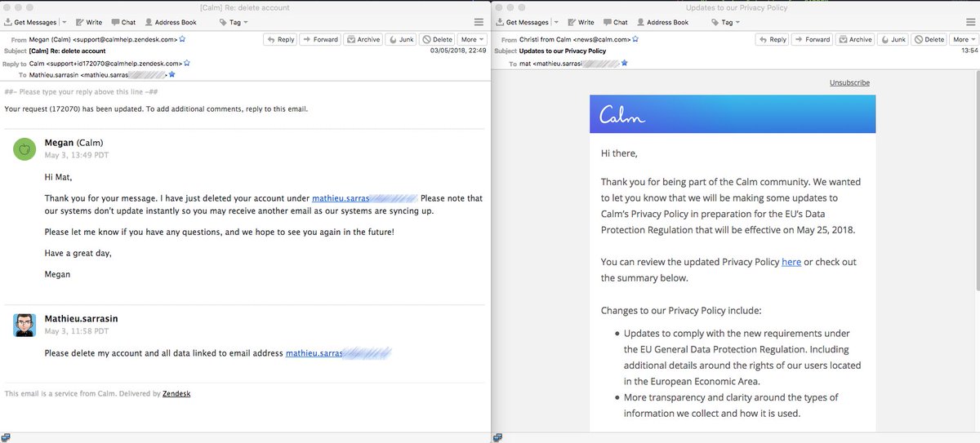
Task: Click the Unsubscribe link
Action: 849,83
